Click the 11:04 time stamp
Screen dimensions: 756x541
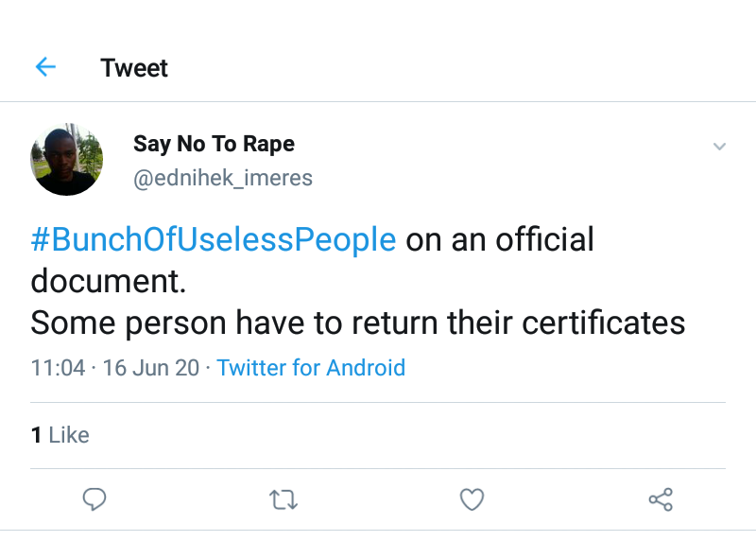(x=58, y=367)
